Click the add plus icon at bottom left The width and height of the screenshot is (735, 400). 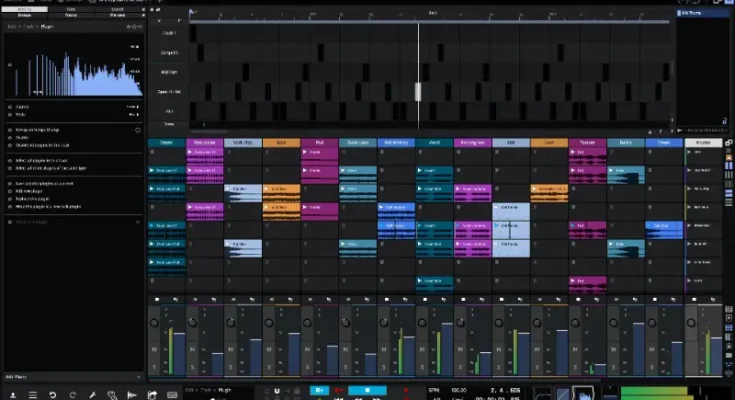(x=12, y=394)
